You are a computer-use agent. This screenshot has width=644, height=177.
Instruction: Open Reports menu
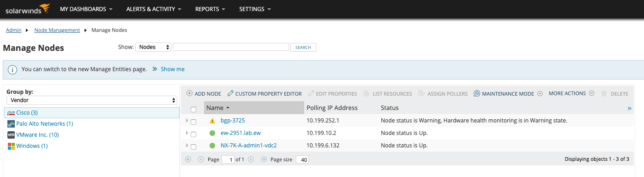coord(210,9)
